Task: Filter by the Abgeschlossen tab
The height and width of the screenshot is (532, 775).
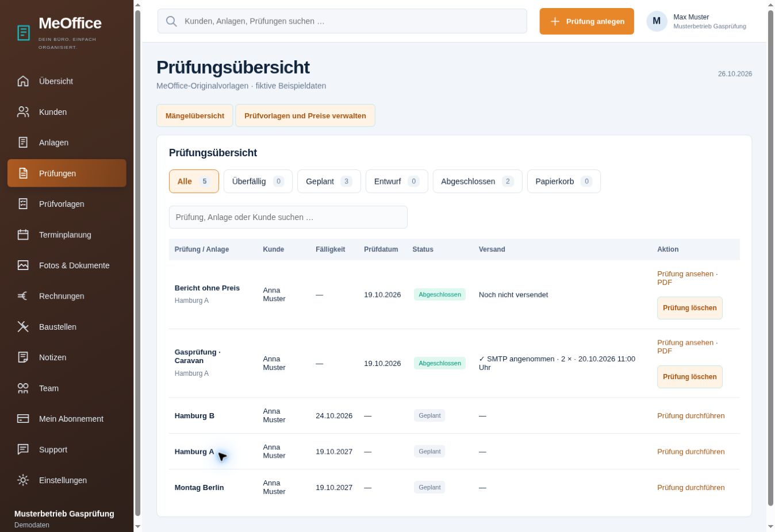Action: (477, 182)
